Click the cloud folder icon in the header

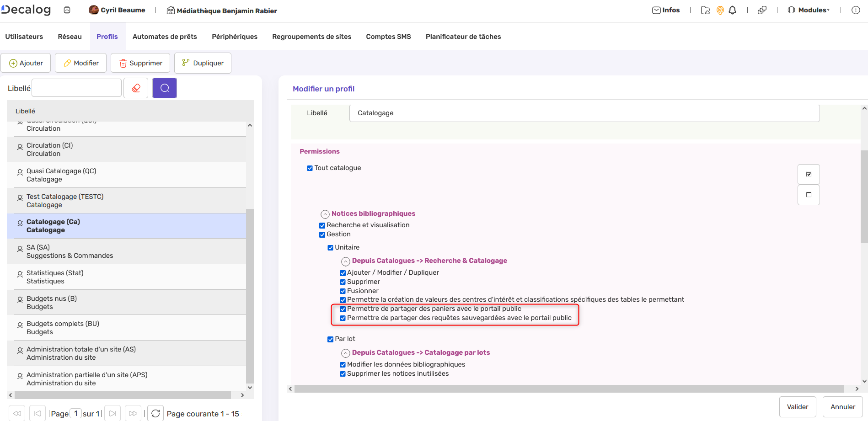click(705, 10)
